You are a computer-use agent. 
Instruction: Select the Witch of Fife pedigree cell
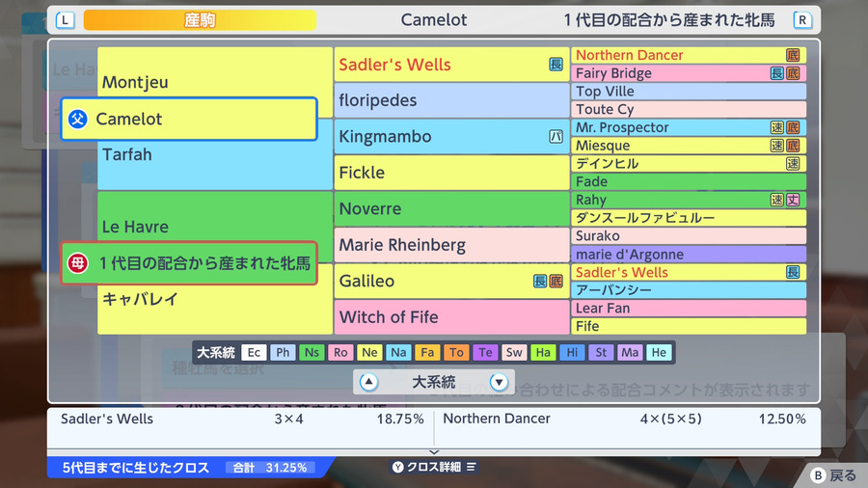(x=451, y=317)
